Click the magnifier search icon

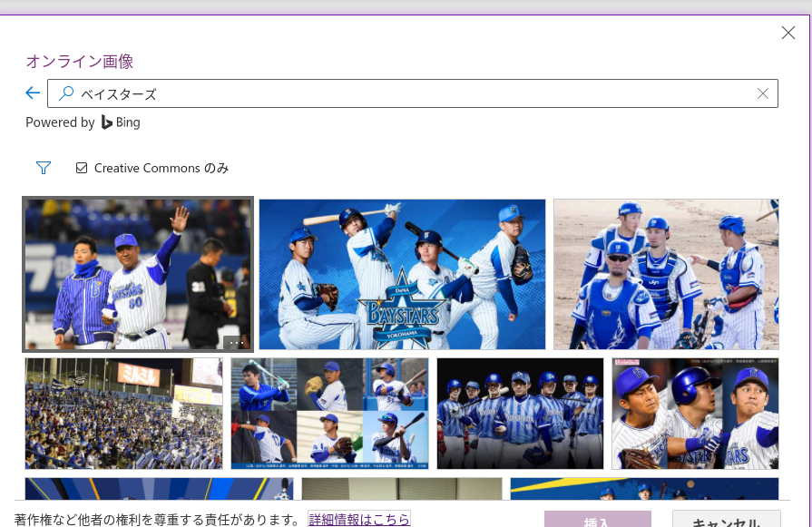point(66,93)
